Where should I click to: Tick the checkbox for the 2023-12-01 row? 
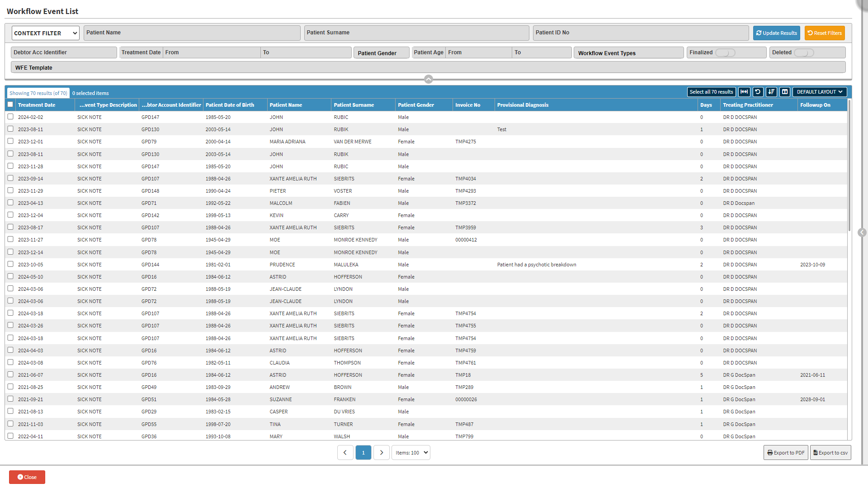pyautogui.click(x=10, y=141)
